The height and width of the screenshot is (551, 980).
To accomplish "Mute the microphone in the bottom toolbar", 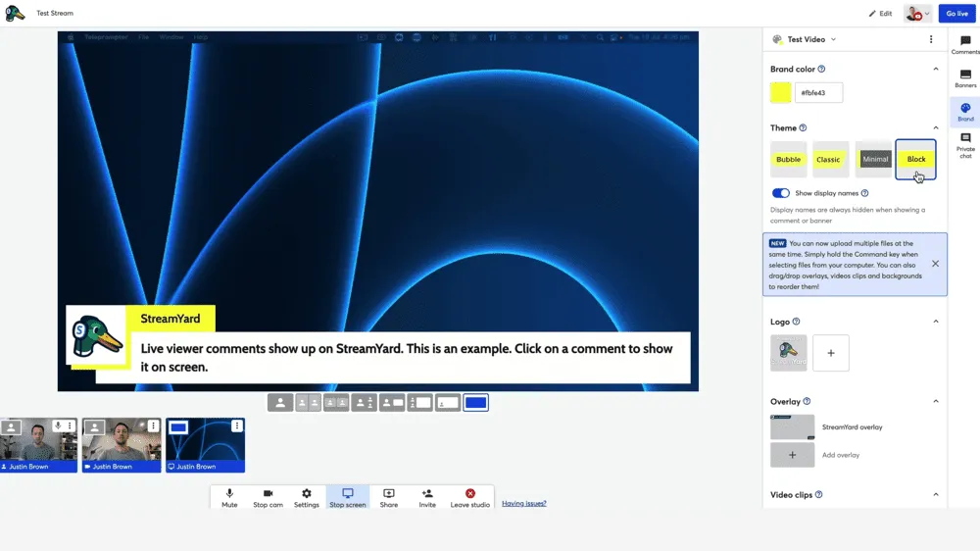I will 229,497.
